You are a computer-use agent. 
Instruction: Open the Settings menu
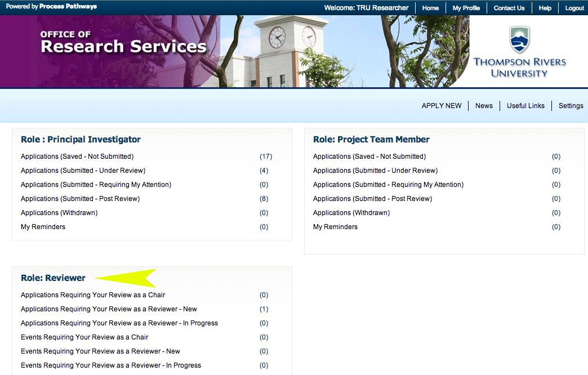tap(571, 106)
